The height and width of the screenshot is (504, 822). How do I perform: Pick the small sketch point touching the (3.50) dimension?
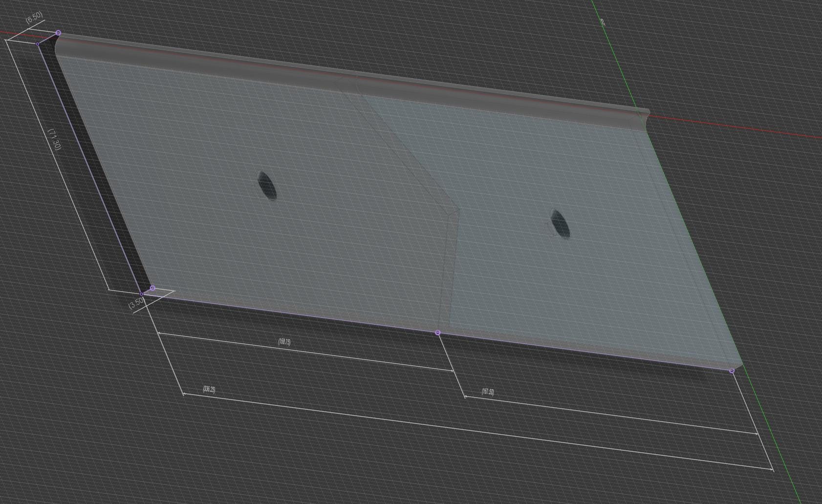click(x=142, y=294)
